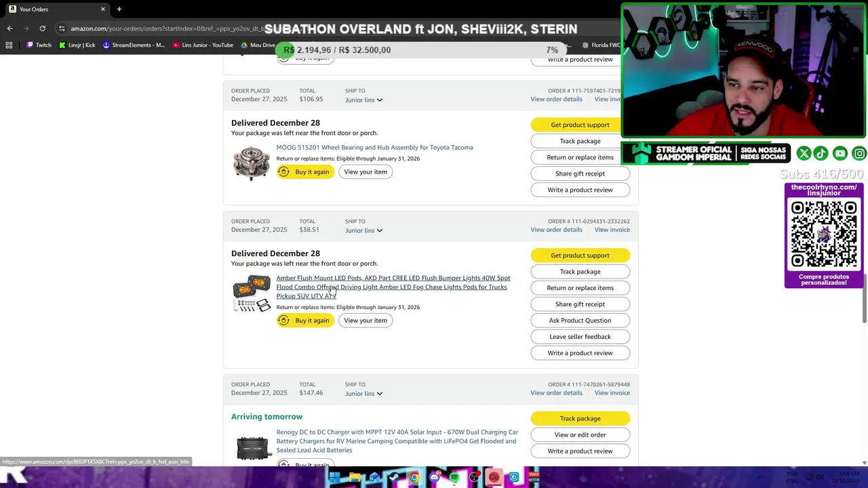Image resolution: width=868 pixels, height=488 pixels.
Task: Get product support for Amber LED Pods
Action: pyautogui.click(x=580, y=256)
